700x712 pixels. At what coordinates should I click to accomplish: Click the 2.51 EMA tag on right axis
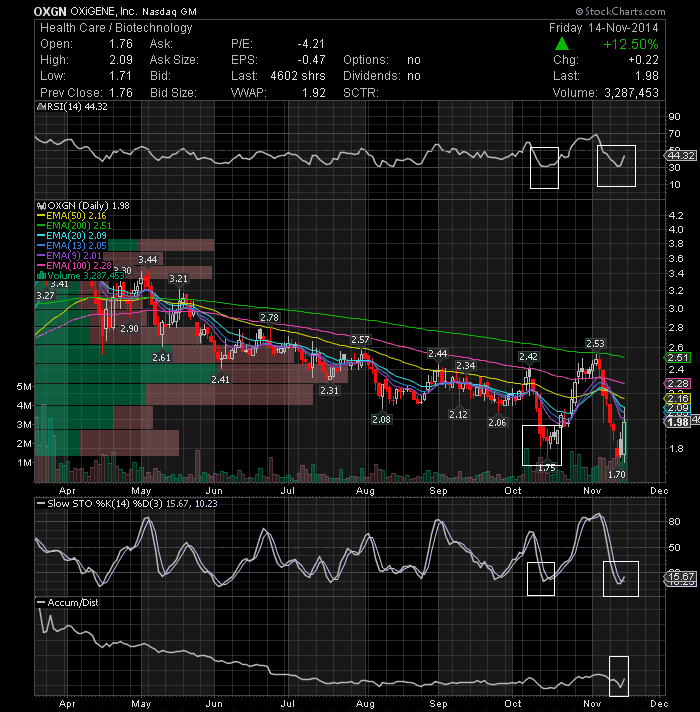pos(677,357)
